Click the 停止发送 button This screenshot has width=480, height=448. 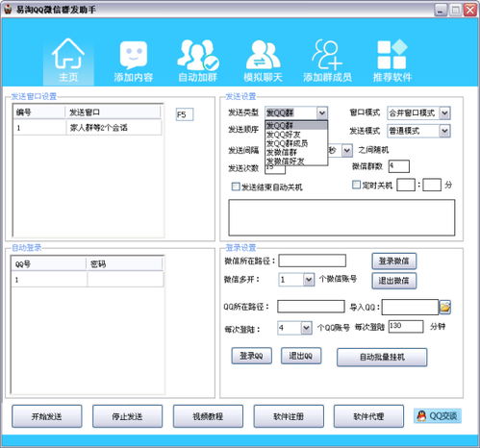click(x=127, y=416)
